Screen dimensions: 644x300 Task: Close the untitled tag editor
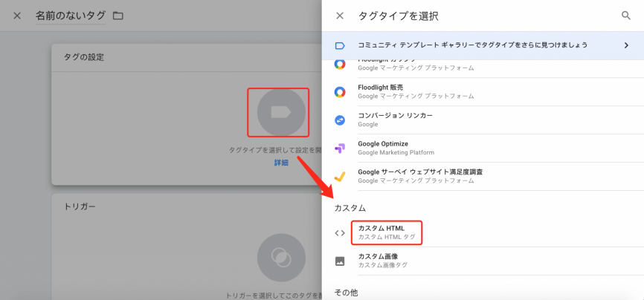(x=17, y=16)
